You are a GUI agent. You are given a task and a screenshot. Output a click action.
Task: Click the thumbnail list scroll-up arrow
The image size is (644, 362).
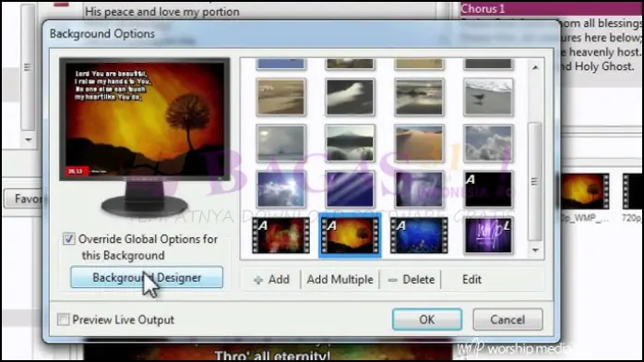(x=535, y=67)
